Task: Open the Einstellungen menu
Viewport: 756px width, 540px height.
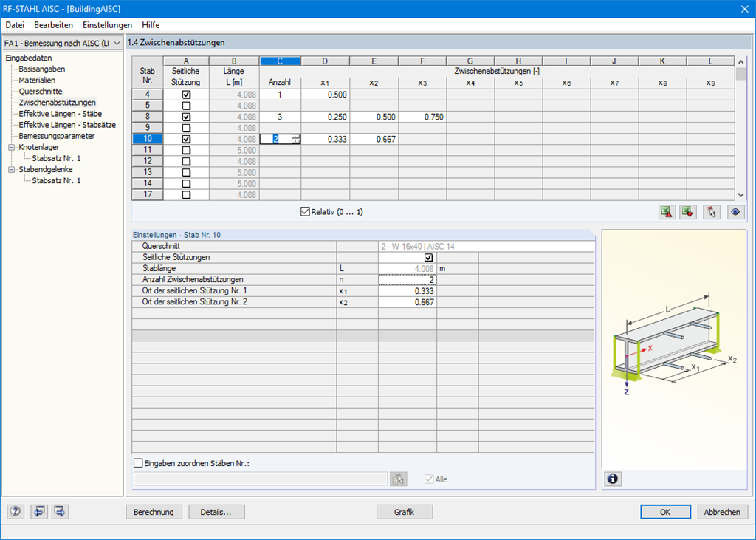Action: click(108, 25)
